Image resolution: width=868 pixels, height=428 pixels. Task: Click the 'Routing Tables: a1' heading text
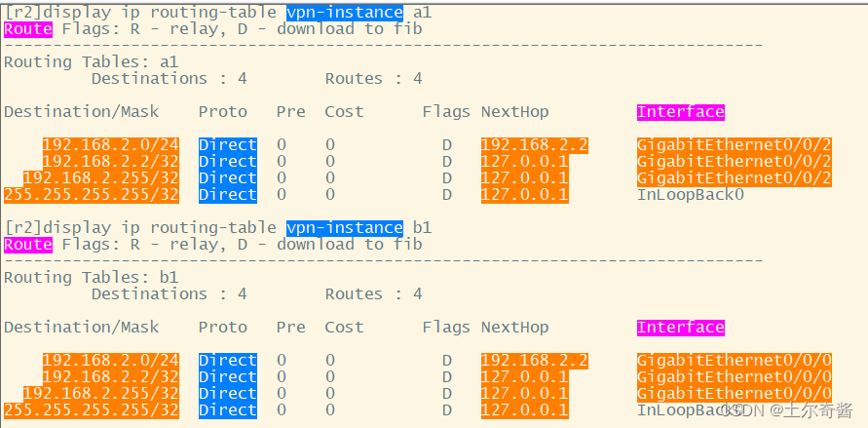91,62
